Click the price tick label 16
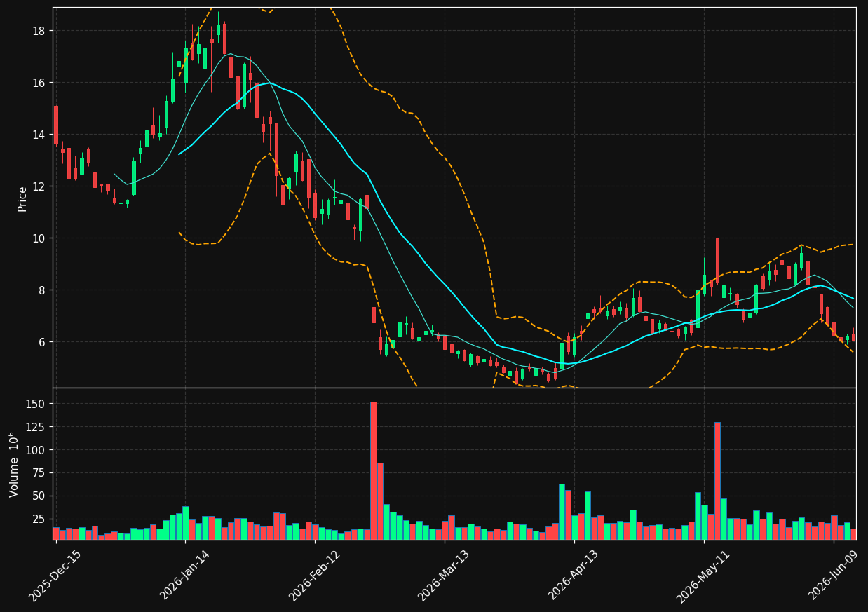This screenshot has height=612, width=868. point(39,83)
